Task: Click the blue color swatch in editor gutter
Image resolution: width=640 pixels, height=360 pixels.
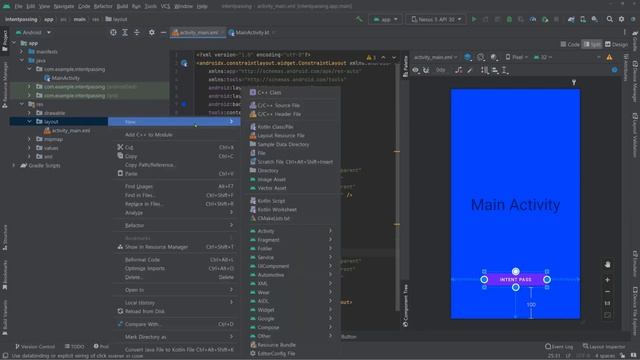Action: pos(184,104)
